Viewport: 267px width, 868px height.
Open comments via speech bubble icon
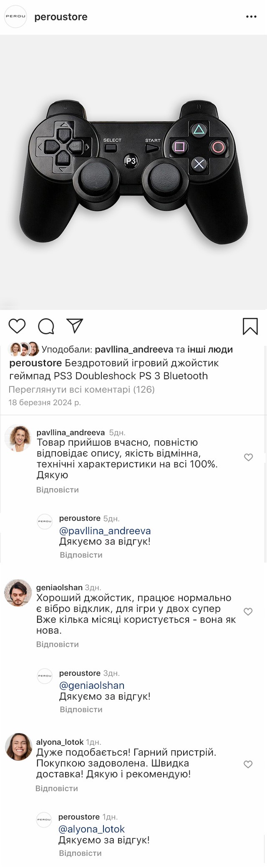46,326
